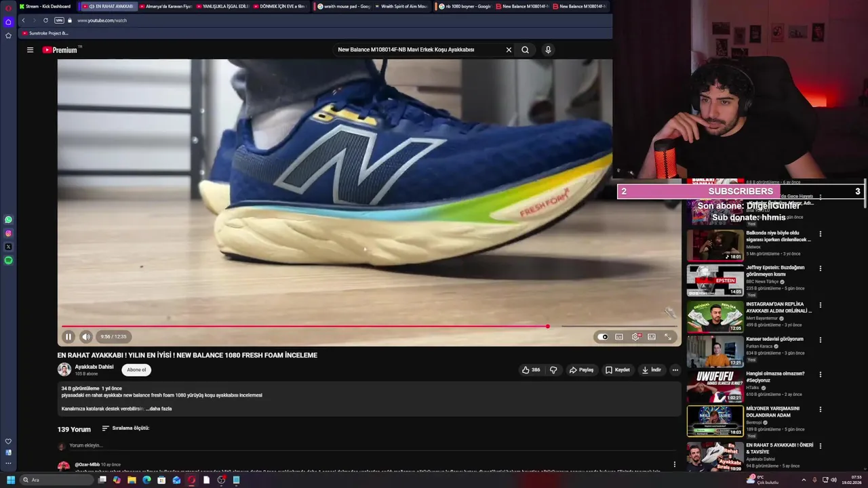Open menu for Jeffrey Epstein video
Viewport: 868px width, 488px height.
pyautogui.click(x=820, y=269)
